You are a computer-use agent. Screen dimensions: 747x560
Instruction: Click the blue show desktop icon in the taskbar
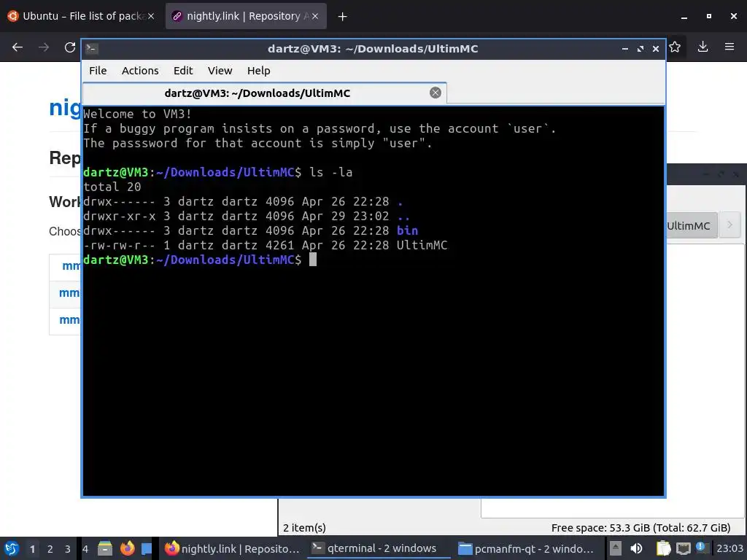(147, 548)
